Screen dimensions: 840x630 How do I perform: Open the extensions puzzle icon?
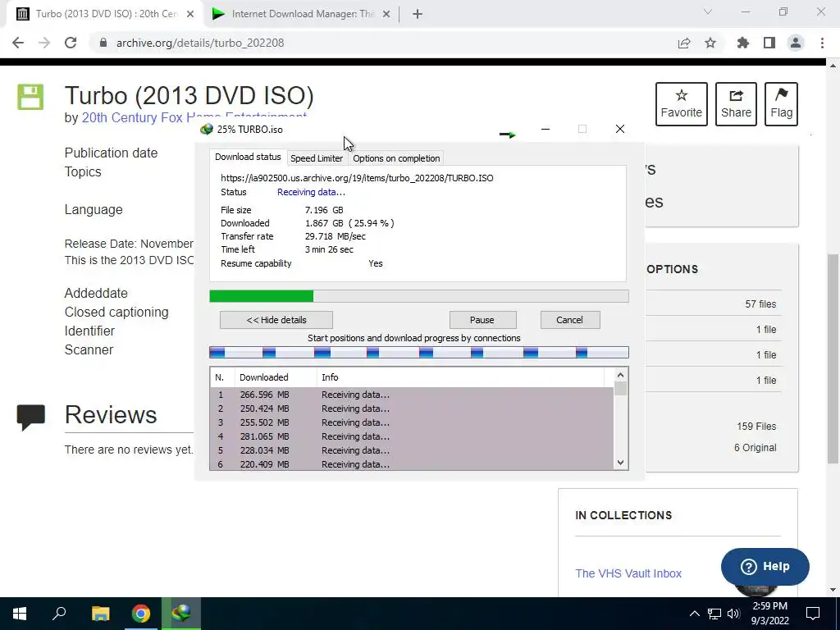[743, 43]
